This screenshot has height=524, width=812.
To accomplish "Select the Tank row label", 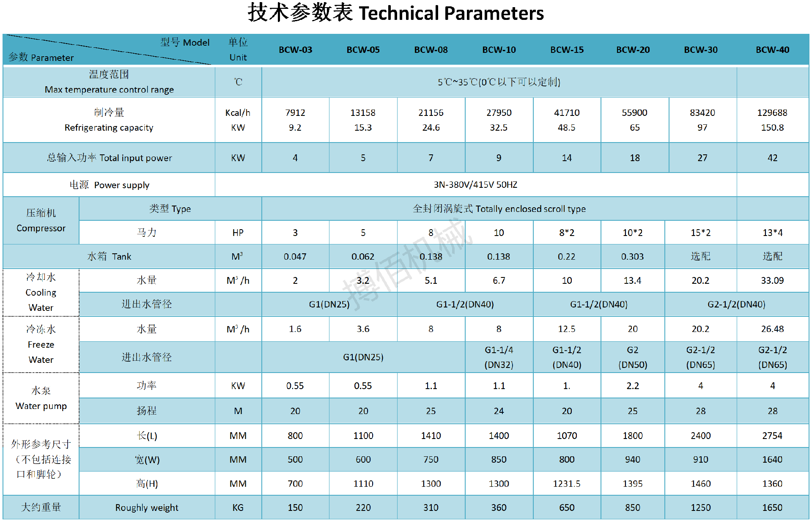I will (x=109, y=256).
